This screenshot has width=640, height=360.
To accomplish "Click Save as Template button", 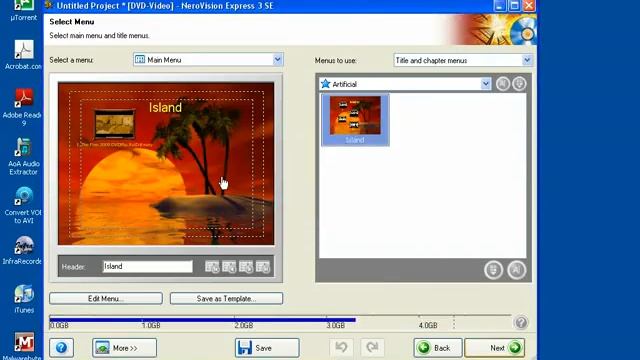I will 226,298.
